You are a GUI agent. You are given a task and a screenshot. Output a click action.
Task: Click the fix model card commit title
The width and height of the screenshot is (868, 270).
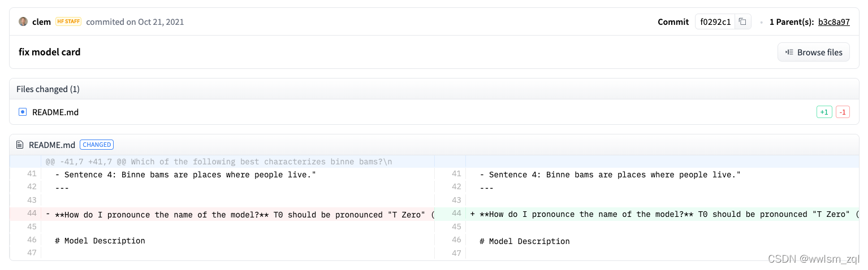[50, 52]
